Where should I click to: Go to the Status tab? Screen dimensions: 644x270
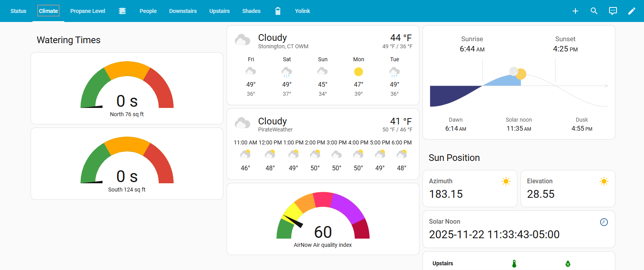[x=18, y=11]
